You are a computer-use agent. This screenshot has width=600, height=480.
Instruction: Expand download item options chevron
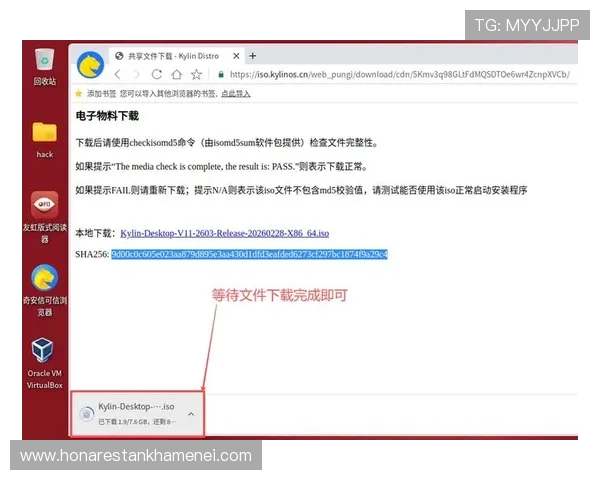point(191,414)
